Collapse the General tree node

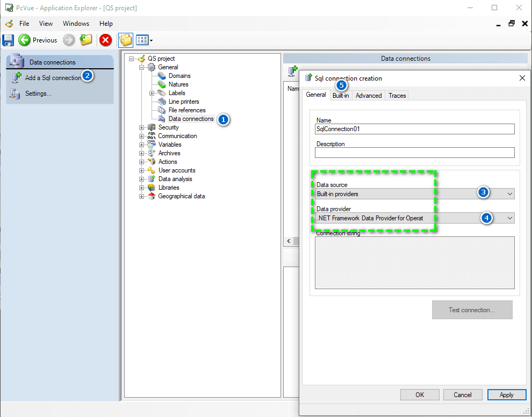tap(141, 67)
